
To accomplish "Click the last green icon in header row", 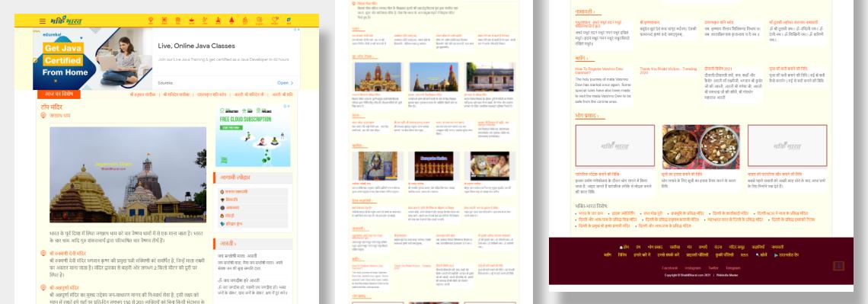I will coord(289,21).
